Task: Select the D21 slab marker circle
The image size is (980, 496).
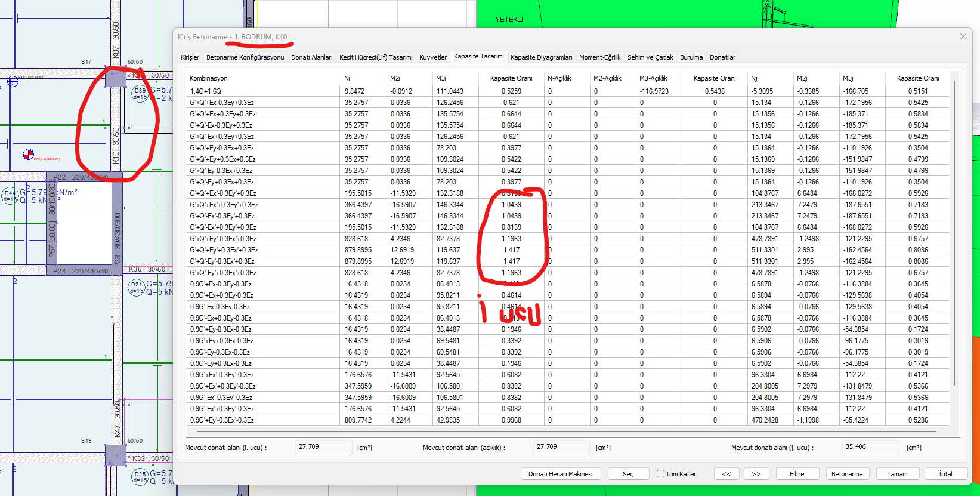Action: 137,288
